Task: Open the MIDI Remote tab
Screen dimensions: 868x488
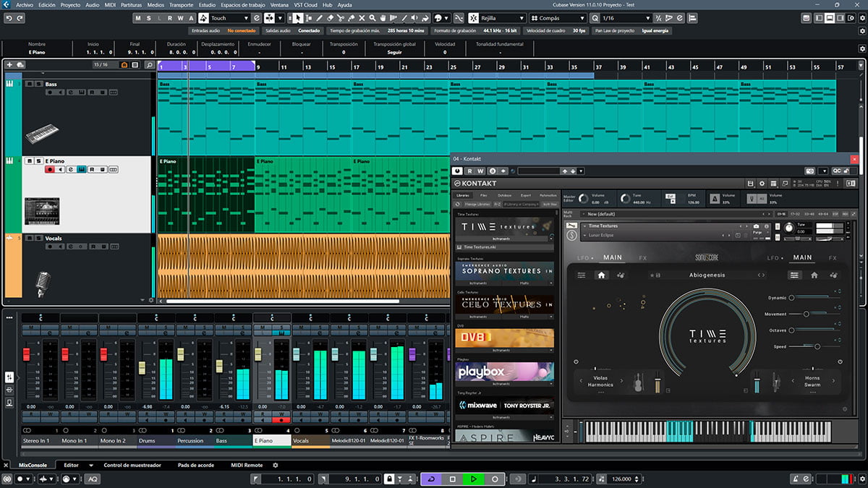Action: [247, 465]
